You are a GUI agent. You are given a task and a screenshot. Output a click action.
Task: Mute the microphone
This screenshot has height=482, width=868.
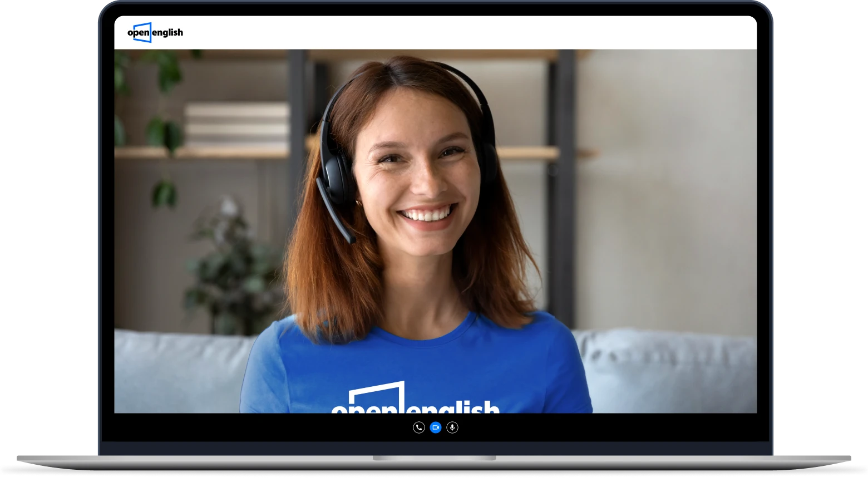tap(452, 427)
